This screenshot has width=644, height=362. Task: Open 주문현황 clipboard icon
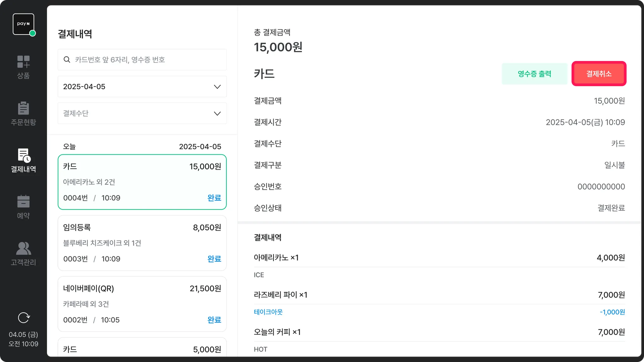[x=24, y=108]
